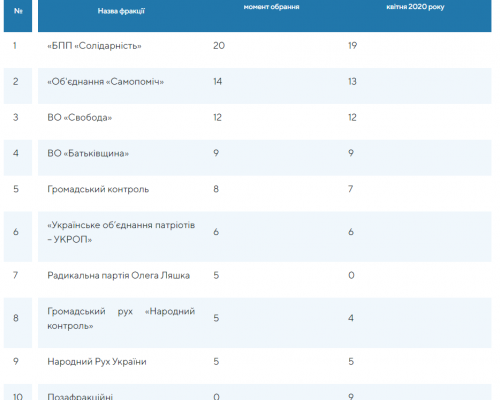Select the «БПП «Солідарність» faction name

(94, 46)
